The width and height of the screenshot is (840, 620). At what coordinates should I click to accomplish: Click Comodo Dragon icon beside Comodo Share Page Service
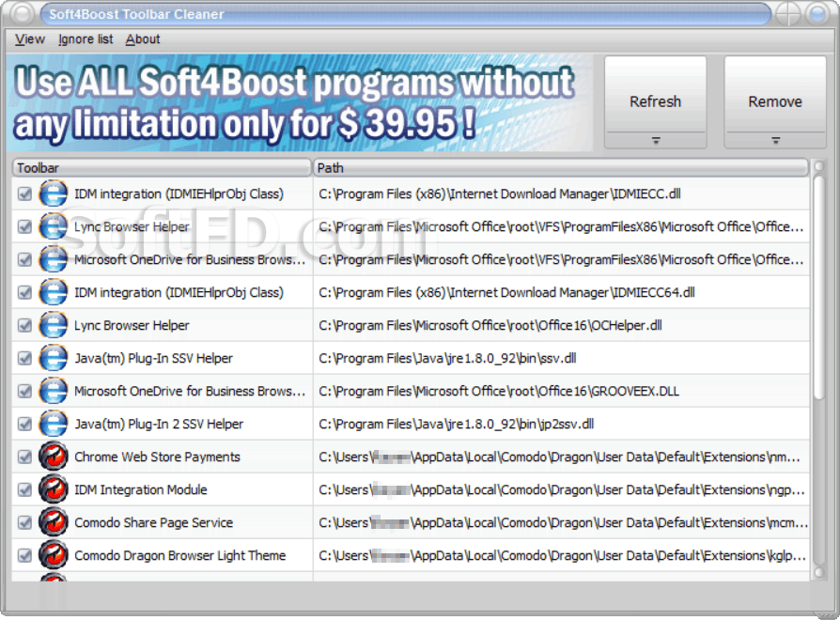click(x=54, y=522)
